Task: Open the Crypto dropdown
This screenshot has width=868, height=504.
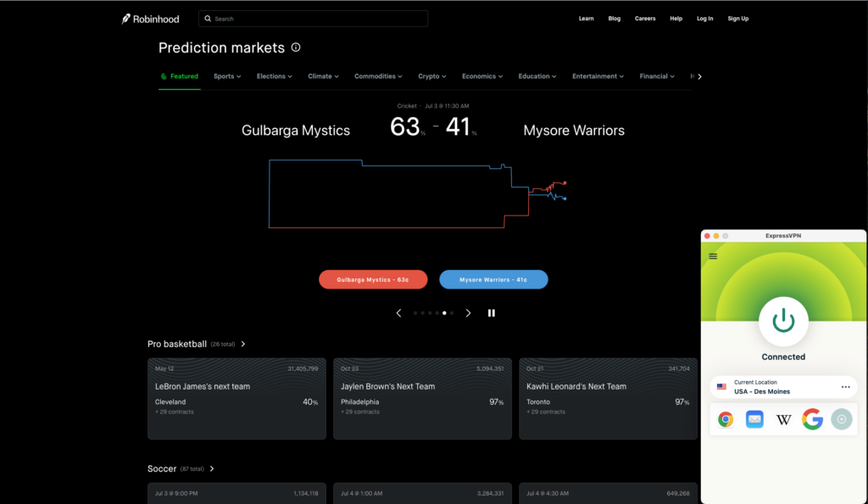Action: coord(431,76)
